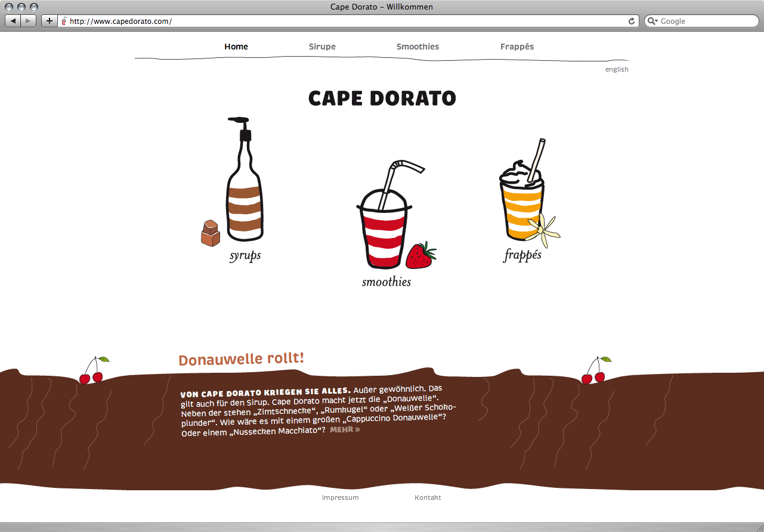Click the window minimize button
764x532 pixels.
pos(23,7)
